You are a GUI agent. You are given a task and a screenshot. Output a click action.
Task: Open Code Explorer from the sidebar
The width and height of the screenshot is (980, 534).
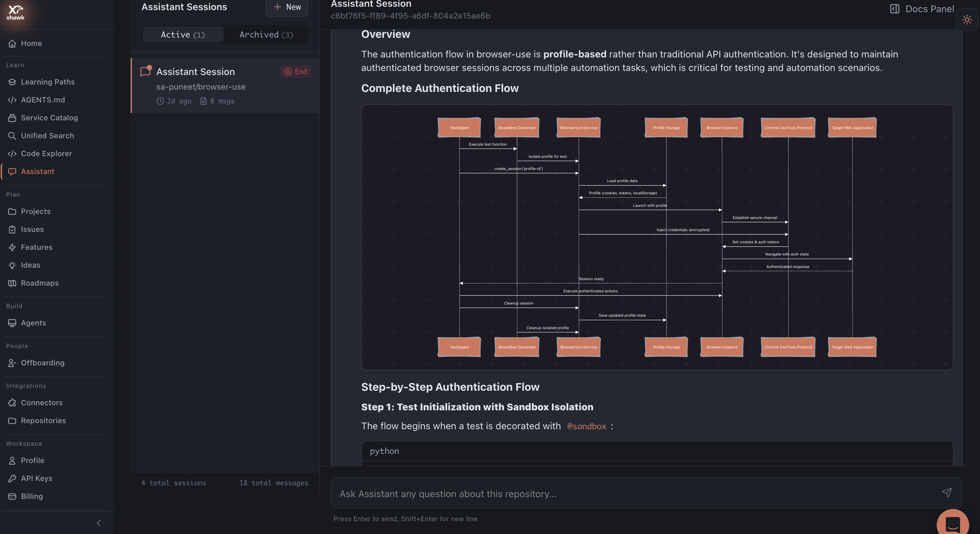click(46, 154)
